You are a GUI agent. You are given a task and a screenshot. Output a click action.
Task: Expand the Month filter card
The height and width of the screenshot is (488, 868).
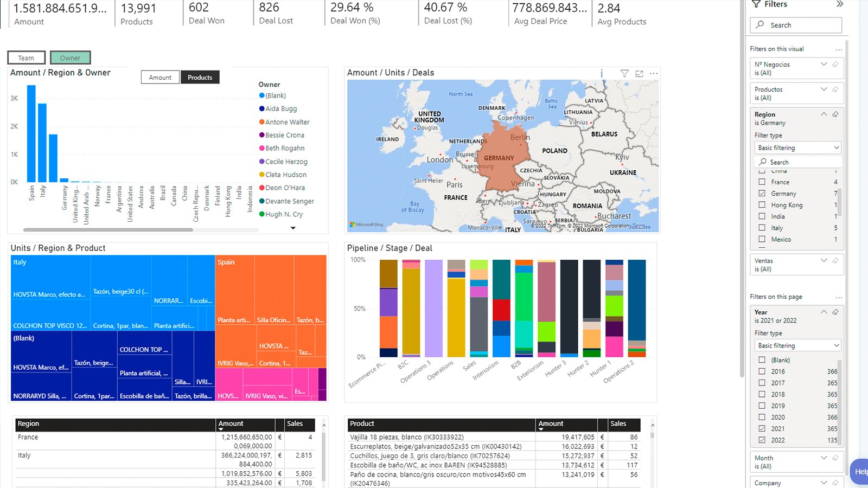[824, 458]
